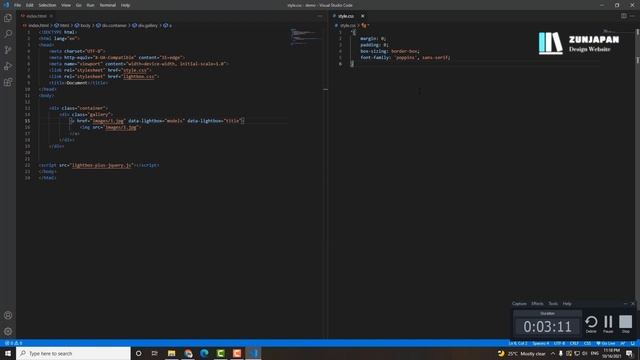Click the VS Code logo in title bar

coord(6,5)
